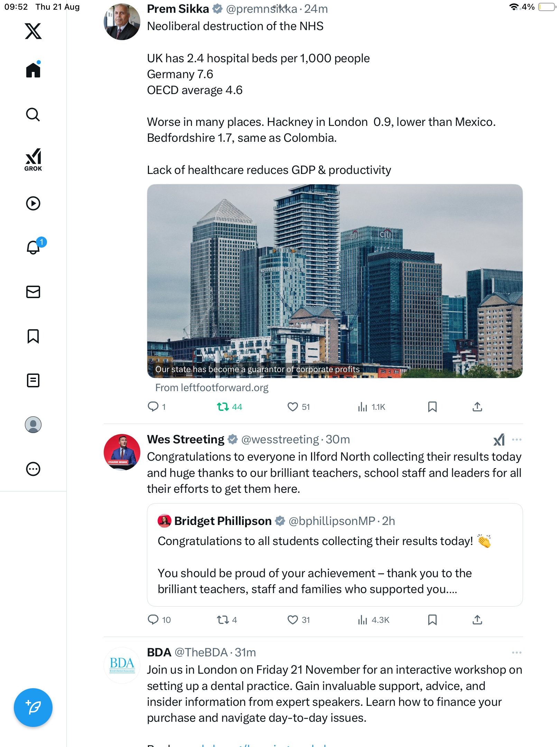Open direct messages envelope icon
This screenshot has height=747, width=560.
point(33,292)
